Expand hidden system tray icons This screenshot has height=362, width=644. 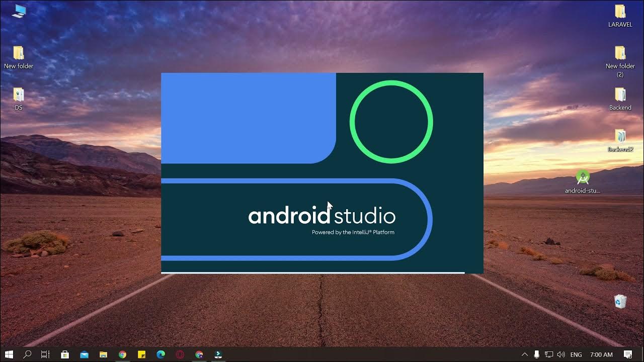point(525,354)
